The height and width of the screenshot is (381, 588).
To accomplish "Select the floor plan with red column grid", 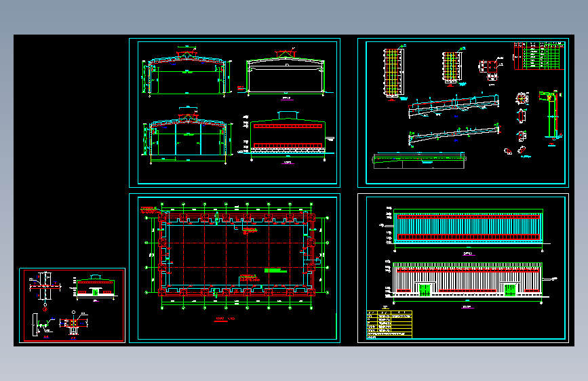I will click(x=237, y=256).
